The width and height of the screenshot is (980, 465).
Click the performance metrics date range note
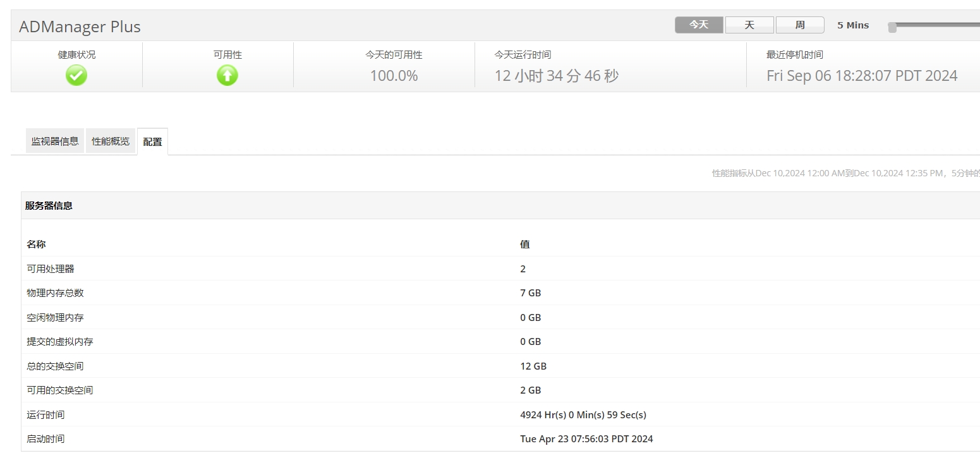pos(846,173)
